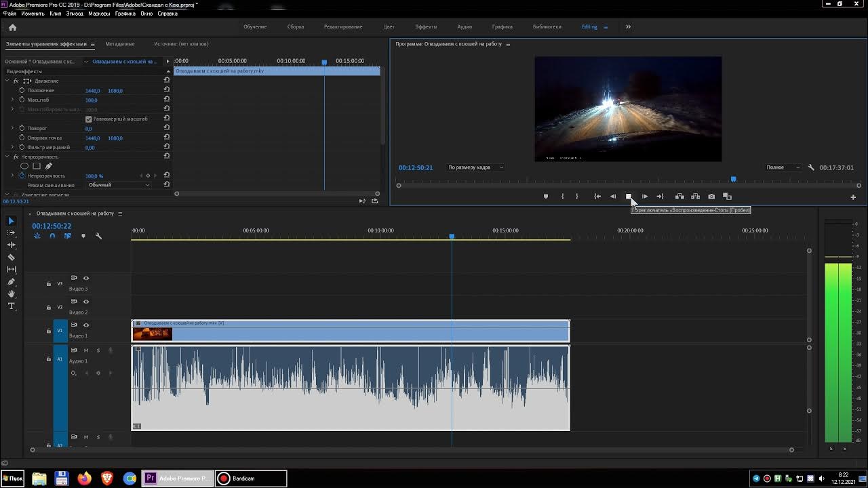868x488 pixels.
Task: Reset the Поворот parameter
Action: (167, 128)
